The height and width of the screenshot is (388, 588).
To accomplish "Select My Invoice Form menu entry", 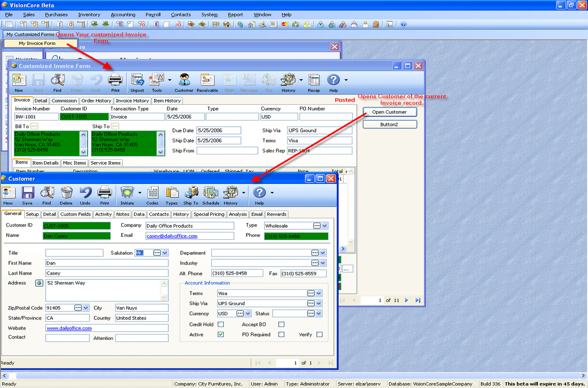I will click(41, 43).
